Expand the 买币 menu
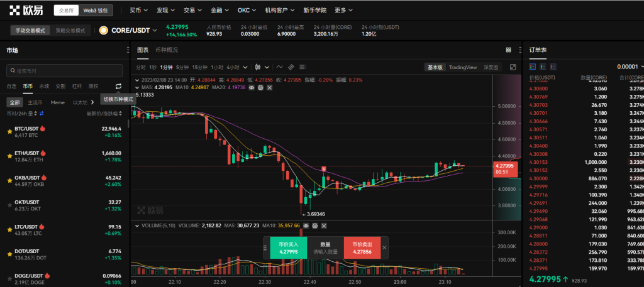 pos(138,10)
